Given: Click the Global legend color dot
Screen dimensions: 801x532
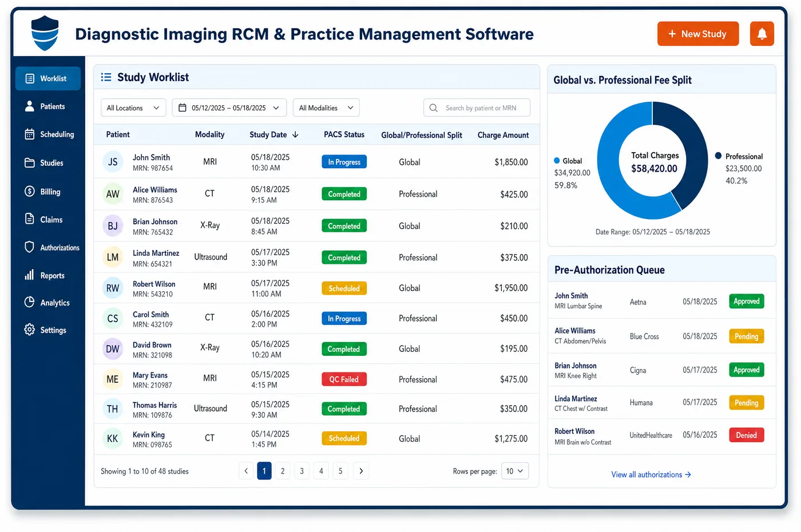Looking at the screenshot, I should coord(557,161).
